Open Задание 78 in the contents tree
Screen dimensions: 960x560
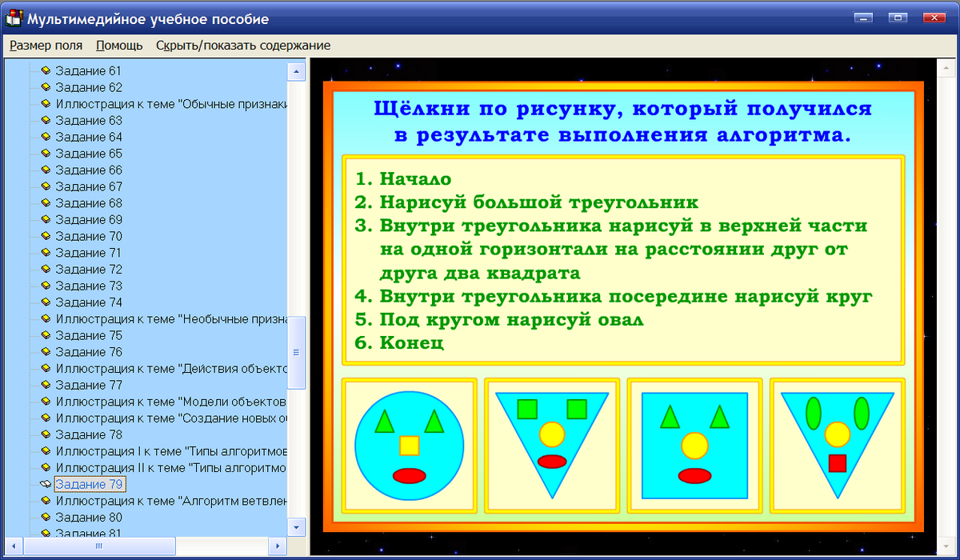coord(89,434)
